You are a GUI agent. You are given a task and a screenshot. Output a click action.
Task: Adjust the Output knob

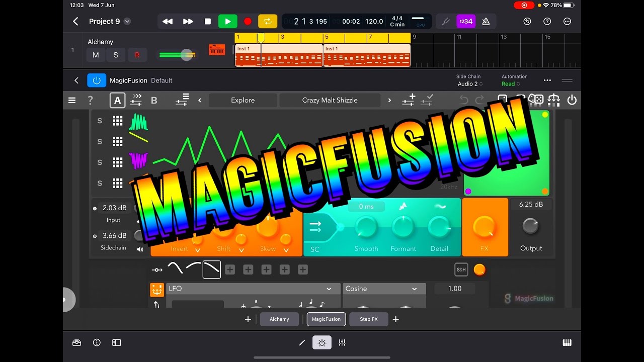(531, 226)
